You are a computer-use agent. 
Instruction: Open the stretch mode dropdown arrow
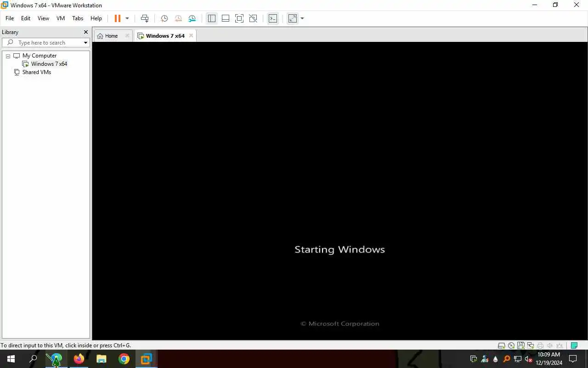point(302,18)
